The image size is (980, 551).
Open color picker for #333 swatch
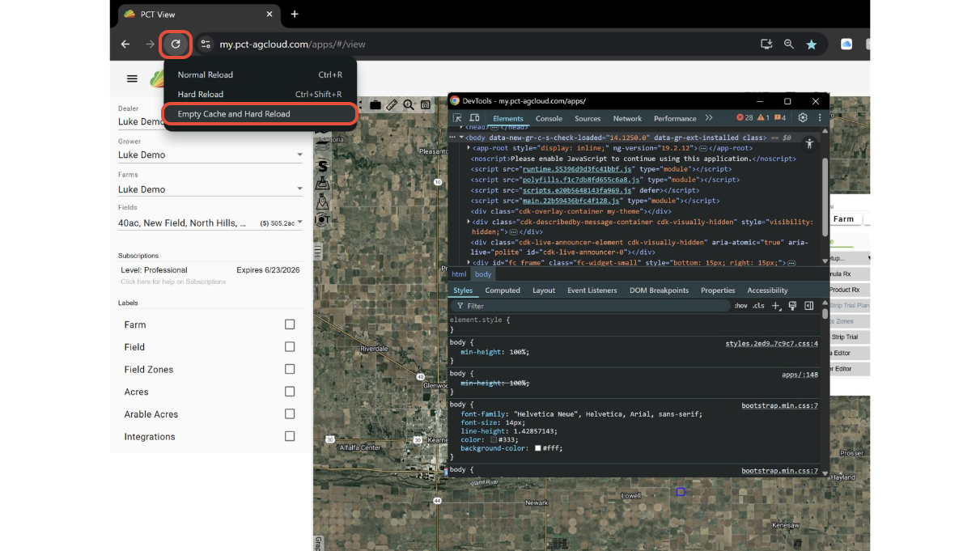494,439
